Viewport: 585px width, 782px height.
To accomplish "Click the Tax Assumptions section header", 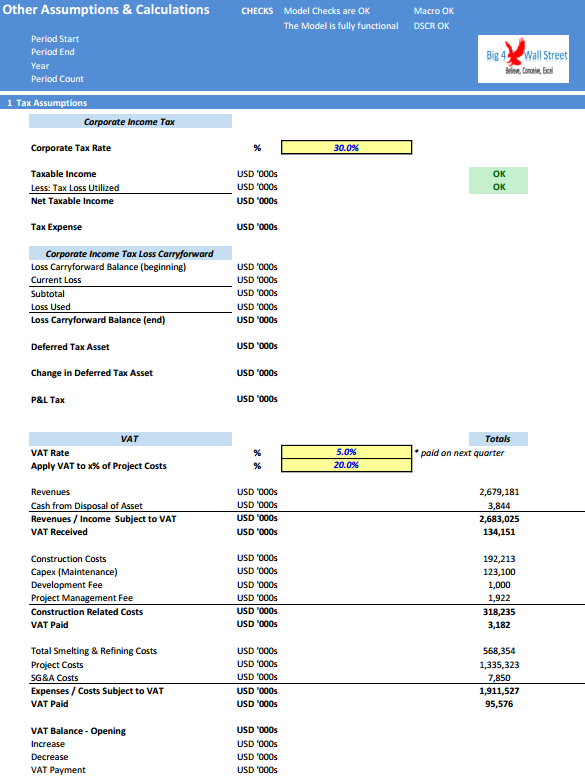I will click(292, 103).
